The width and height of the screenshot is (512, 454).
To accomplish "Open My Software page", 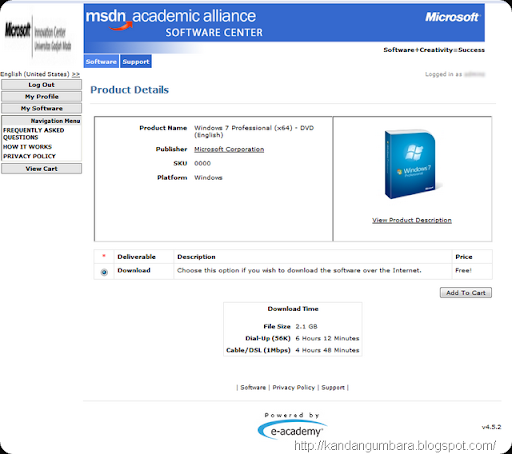I will (41, 108).
